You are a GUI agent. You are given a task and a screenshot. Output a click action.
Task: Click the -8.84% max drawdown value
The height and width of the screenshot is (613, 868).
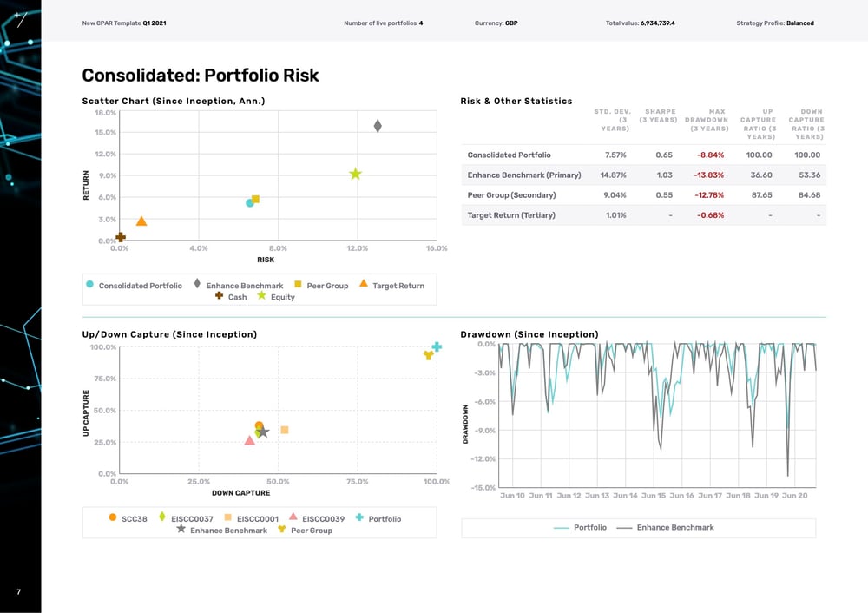tap(710, 155)
